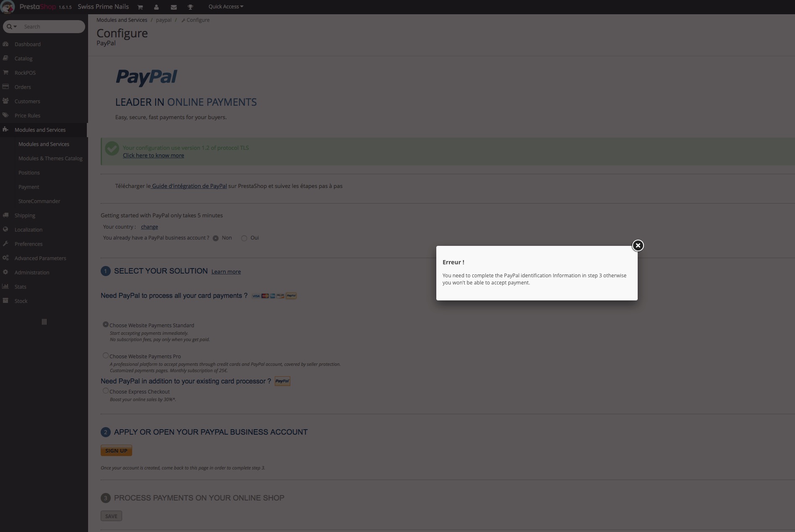
Task: Open the Learn more link
Action: point(226,271)
